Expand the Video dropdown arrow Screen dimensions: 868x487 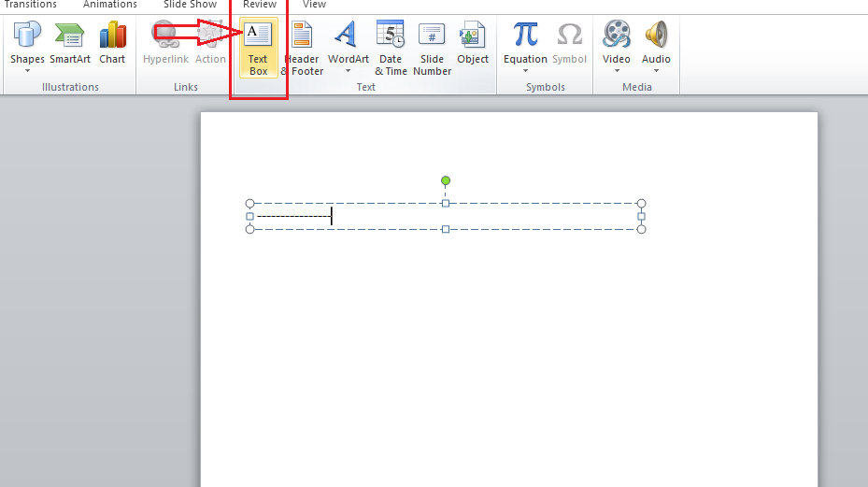pyautogui.click(x=617, y=71)
